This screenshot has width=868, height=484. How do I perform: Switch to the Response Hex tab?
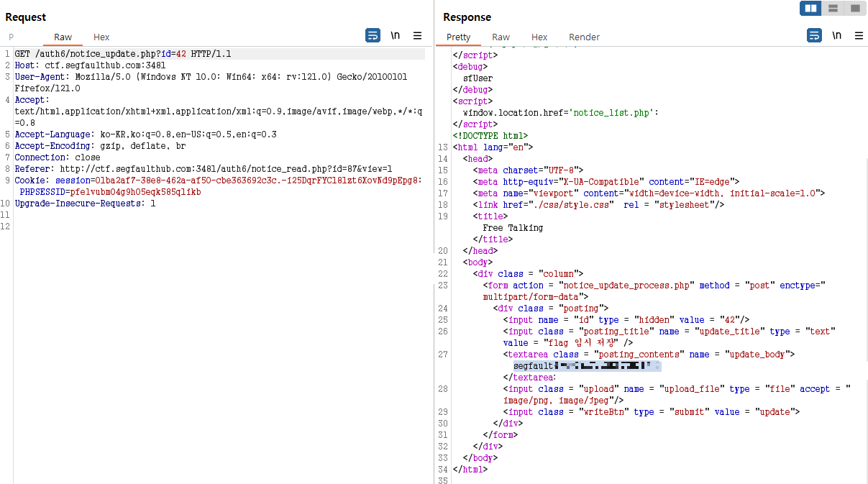[539, 37]
